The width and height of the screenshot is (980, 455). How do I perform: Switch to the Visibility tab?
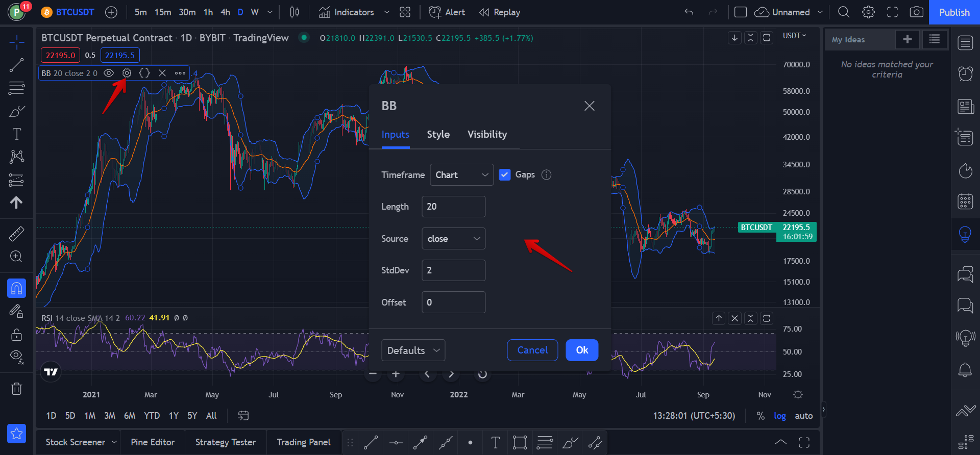(487, 134)
